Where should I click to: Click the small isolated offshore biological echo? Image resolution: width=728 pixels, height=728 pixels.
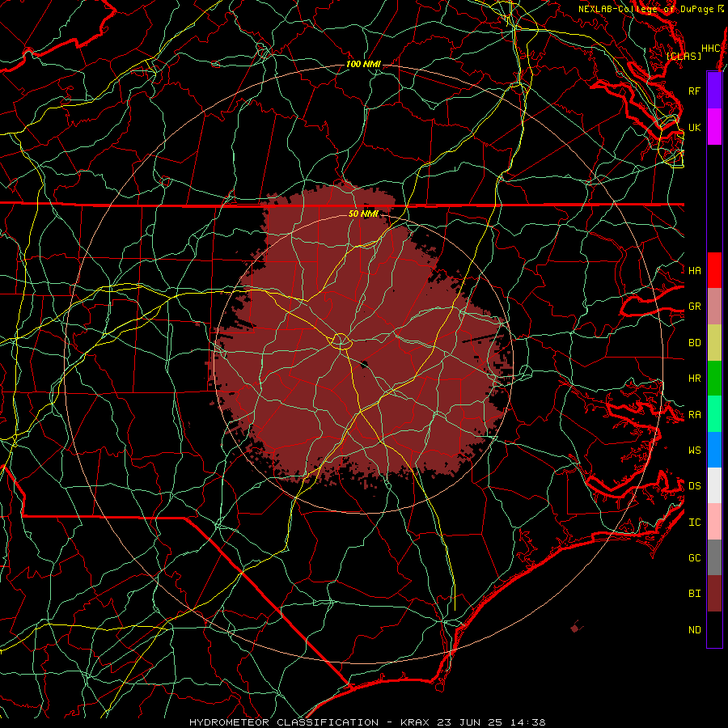point(575,629)
